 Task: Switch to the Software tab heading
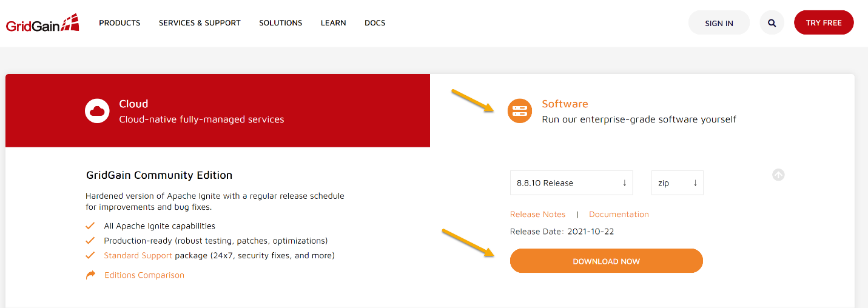[565, 104]
